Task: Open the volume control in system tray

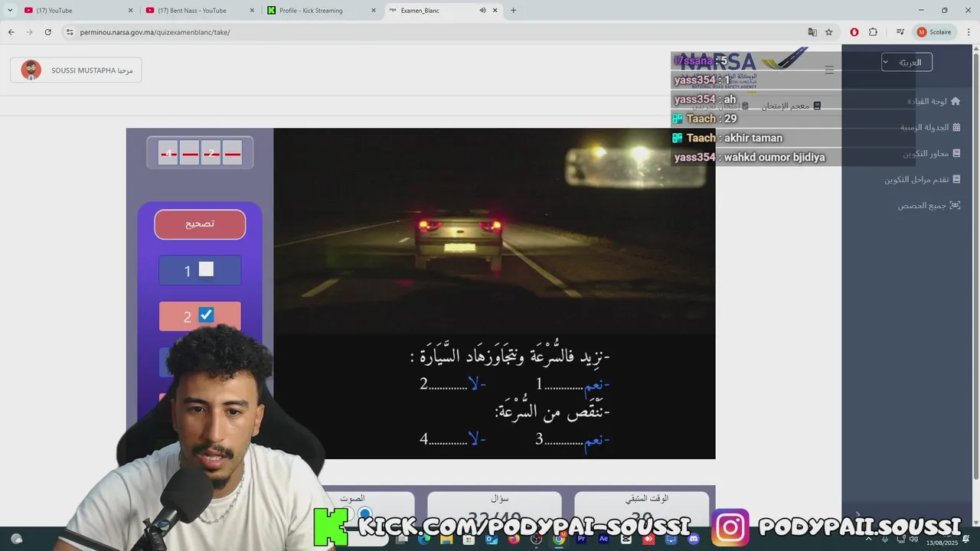Action: click(x=913, y=539)
